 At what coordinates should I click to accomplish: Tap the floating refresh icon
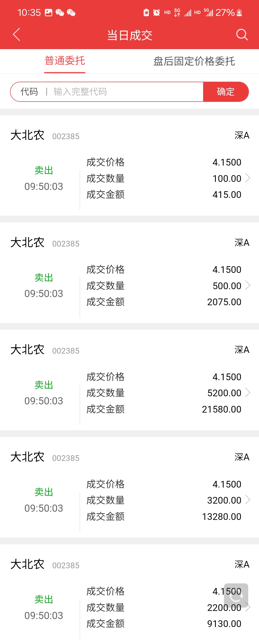[x=236, y=595]
